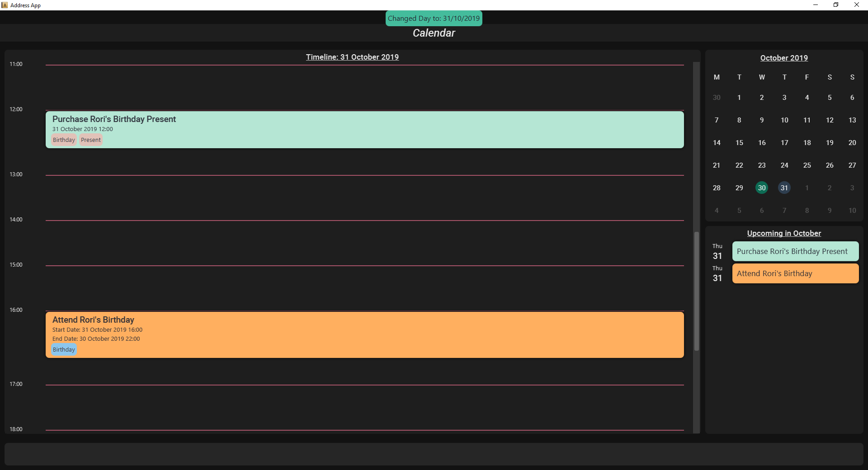The width and height of the screenshot is (868, 470).
Task: Select October 2 in the calendar grid
Action: pos(762,98)
